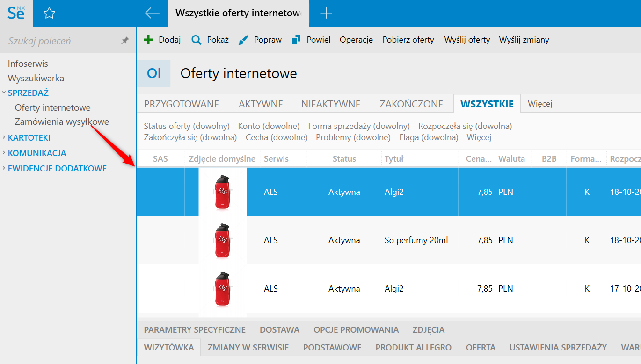
Task: Open the ZDJĘCIA bottom tab
Action: click(x=429, y=329)
